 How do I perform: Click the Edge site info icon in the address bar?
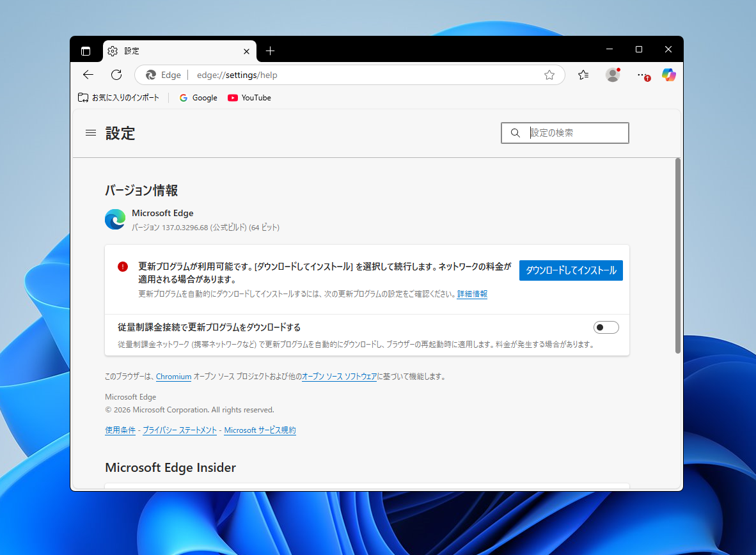click(163, 75)
